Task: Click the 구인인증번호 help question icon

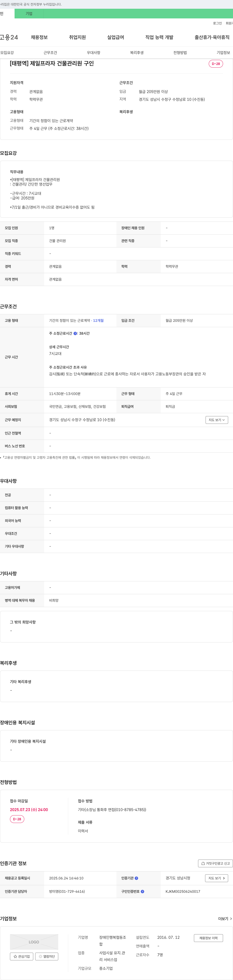Action: click(x=142, y=891)
